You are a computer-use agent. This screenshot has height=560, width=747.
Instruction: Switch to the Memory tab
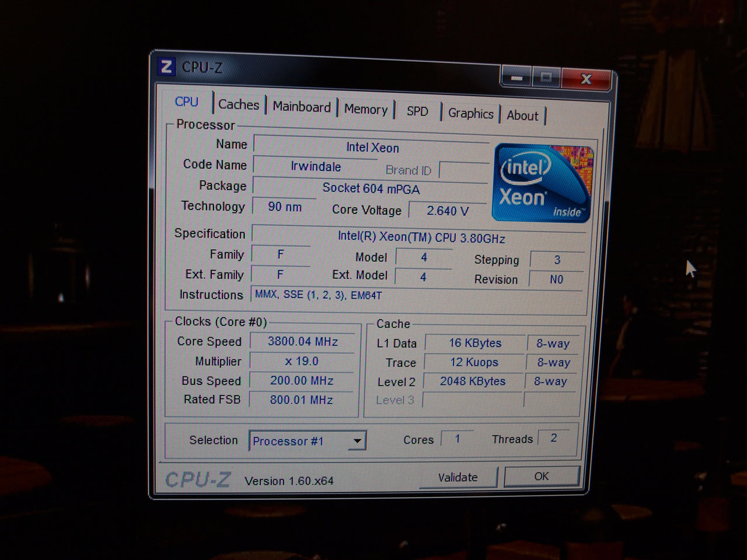tap(366, 109)
